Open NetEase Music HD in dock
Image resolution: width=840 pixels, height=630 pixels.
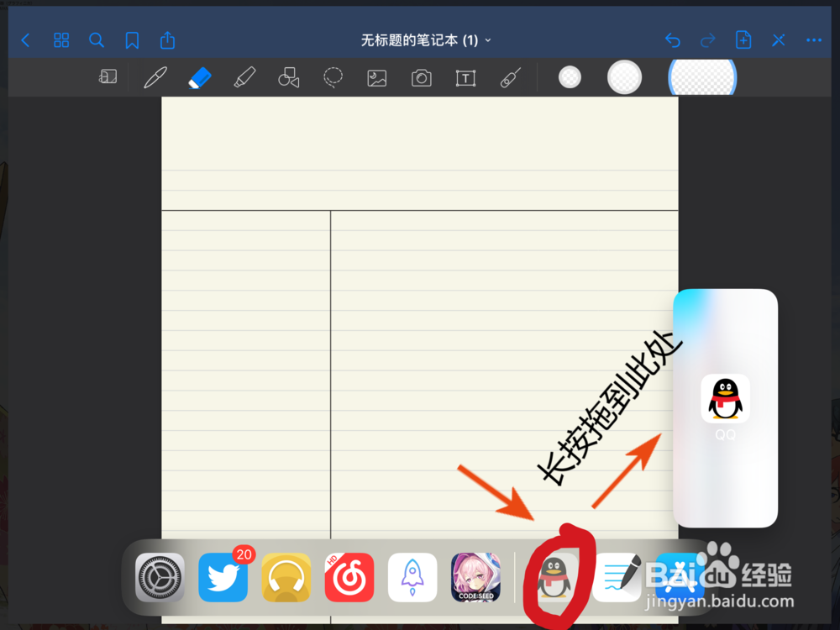point(349,578)
